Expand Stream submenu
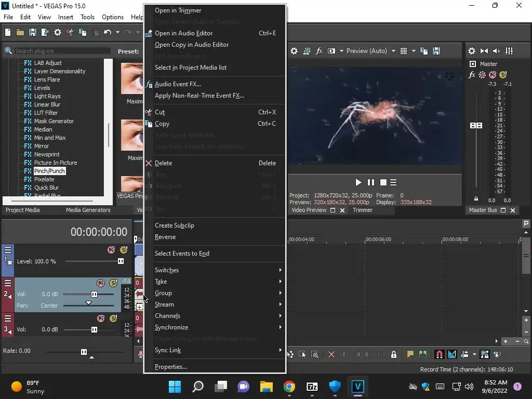The image size is (532, 399). pos(215,304)
